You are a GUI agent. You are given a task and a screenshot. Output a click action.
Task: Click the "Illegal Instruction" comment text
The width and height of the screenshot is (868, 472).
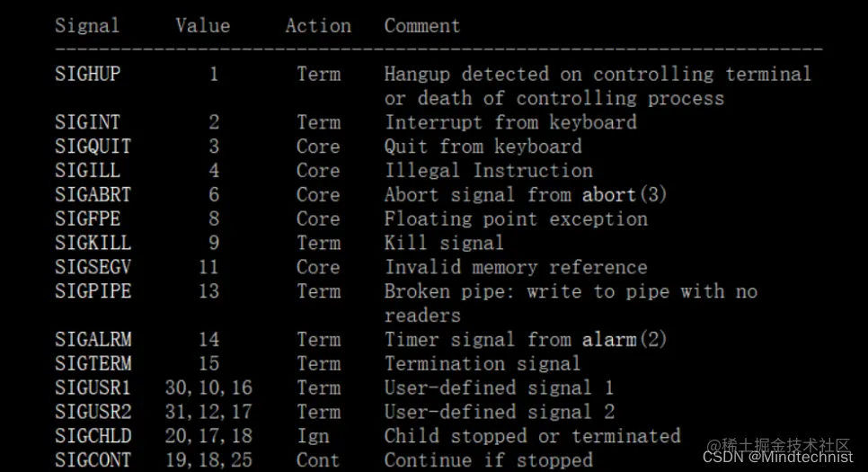pos(488,171)
